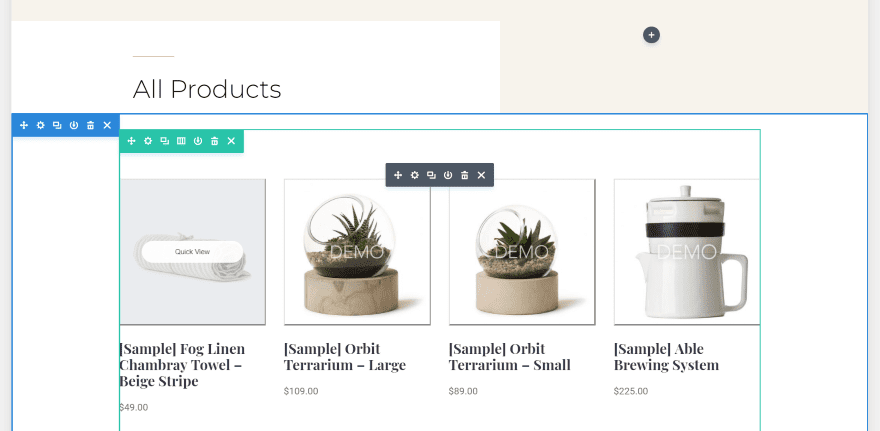Toggle row power icon in green toolbar
This screenshot has width=880, height=431.
tap(198, 141)
